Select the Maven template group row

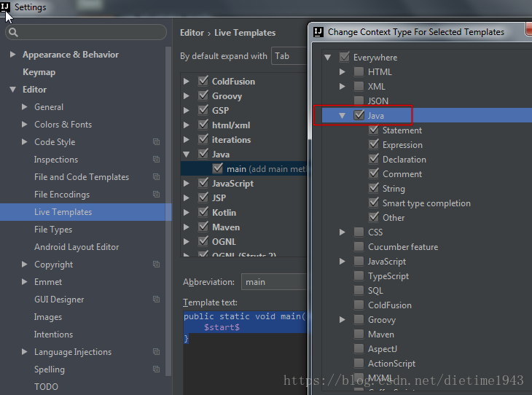(243, 227)
